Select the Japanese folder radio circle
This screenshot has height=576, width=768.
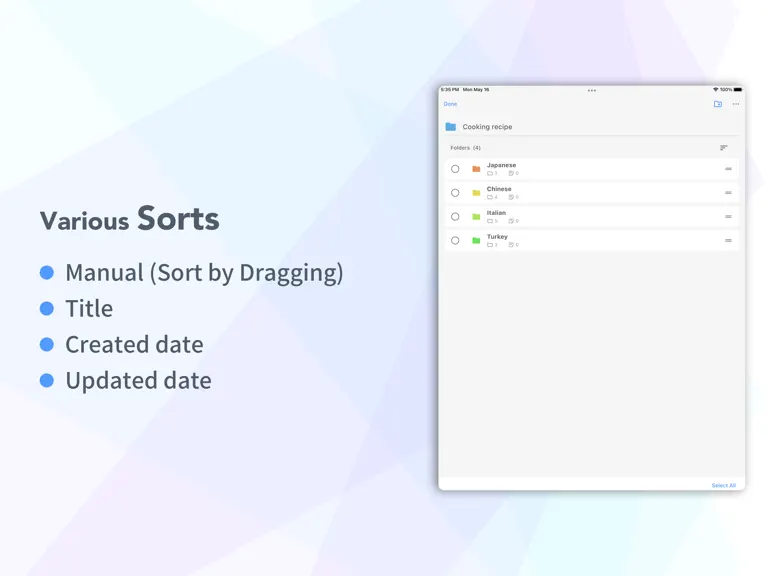pos(455,169)
